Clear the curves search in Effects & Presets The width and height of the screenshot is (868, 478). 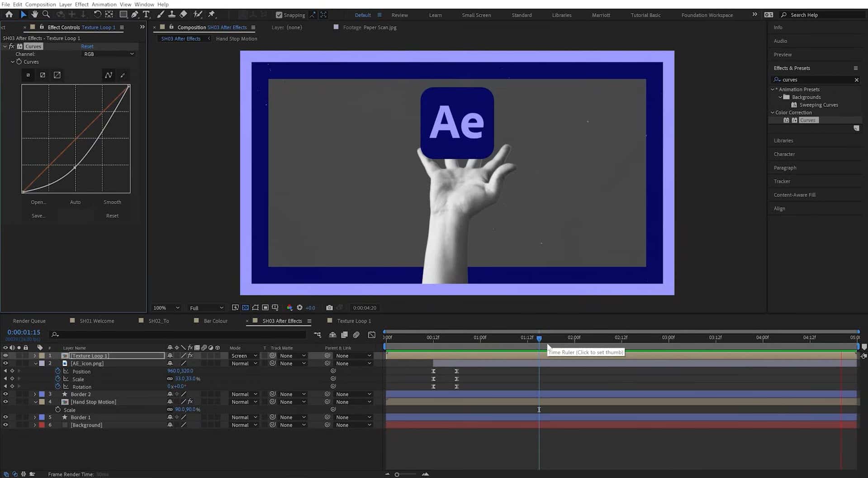click(856, 79)
